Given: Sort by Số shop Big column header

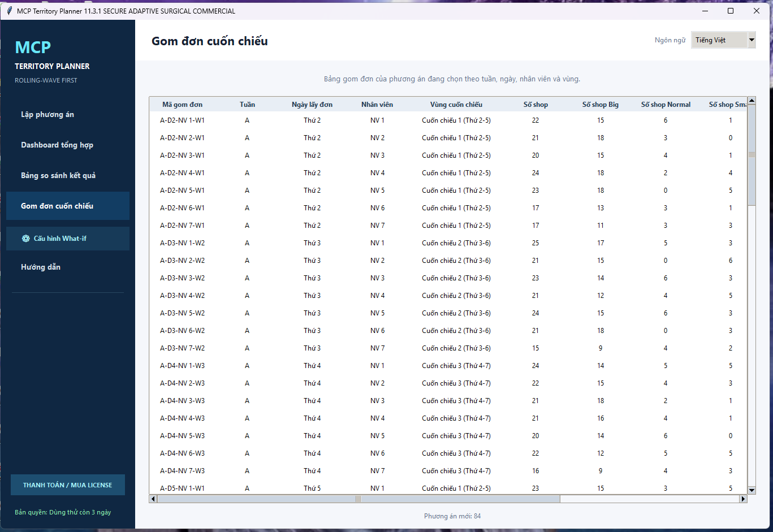Looking at the screenshot, I should point(601,105).
